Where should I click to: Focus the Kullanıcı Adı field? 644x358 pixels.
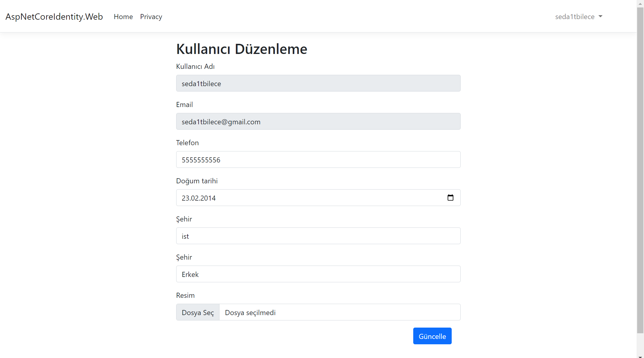318,83
